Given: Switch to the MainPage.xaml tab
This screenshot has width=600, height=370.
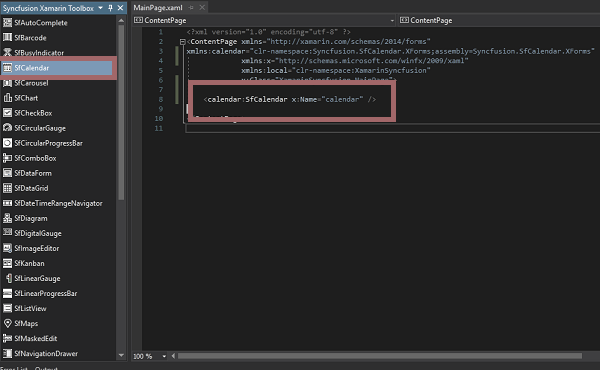Looking at the screenshot, I should click(x=158, y=8).
